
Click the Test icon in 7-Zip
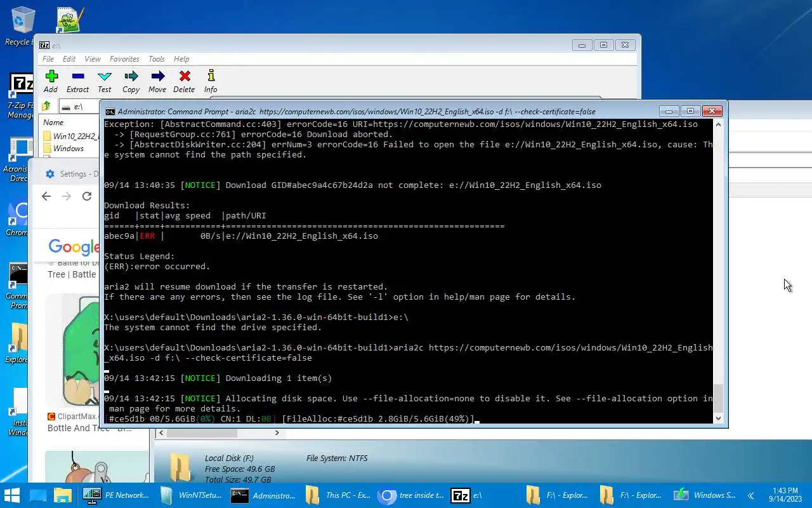tap(104, 82)
